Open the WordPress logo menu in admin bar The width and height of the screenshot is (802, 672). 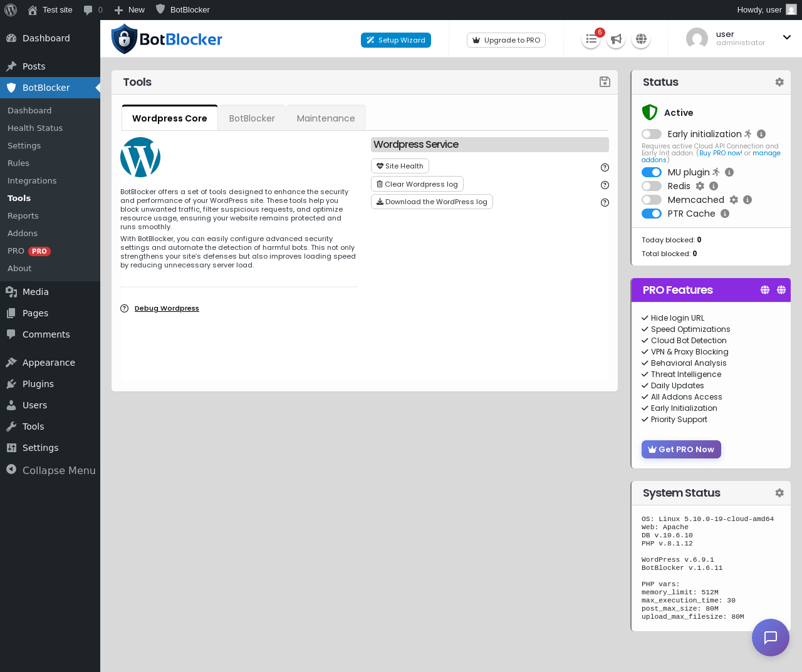tap(11, 9)
